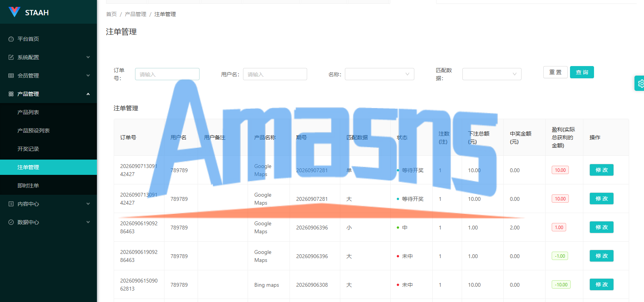Click the STAAH logo icon

[x=14, y=12]
